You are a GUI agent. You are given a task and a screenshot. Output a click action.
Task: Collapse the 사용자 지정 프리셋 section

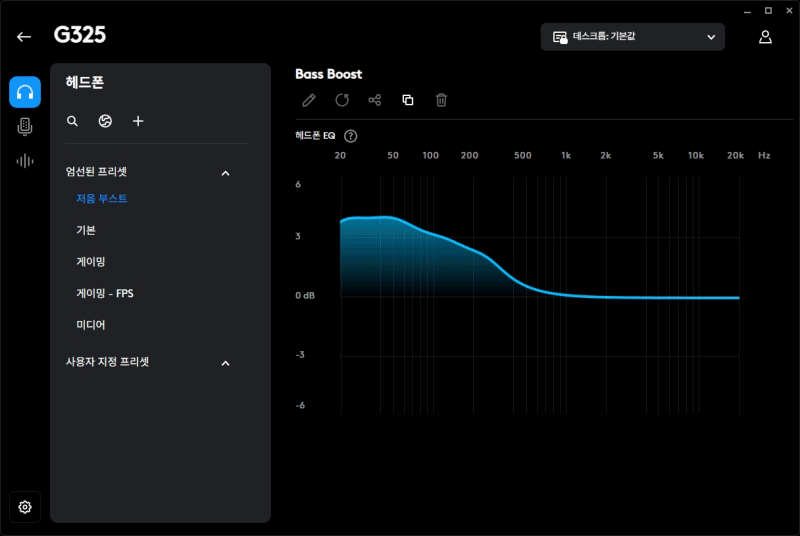226,363
